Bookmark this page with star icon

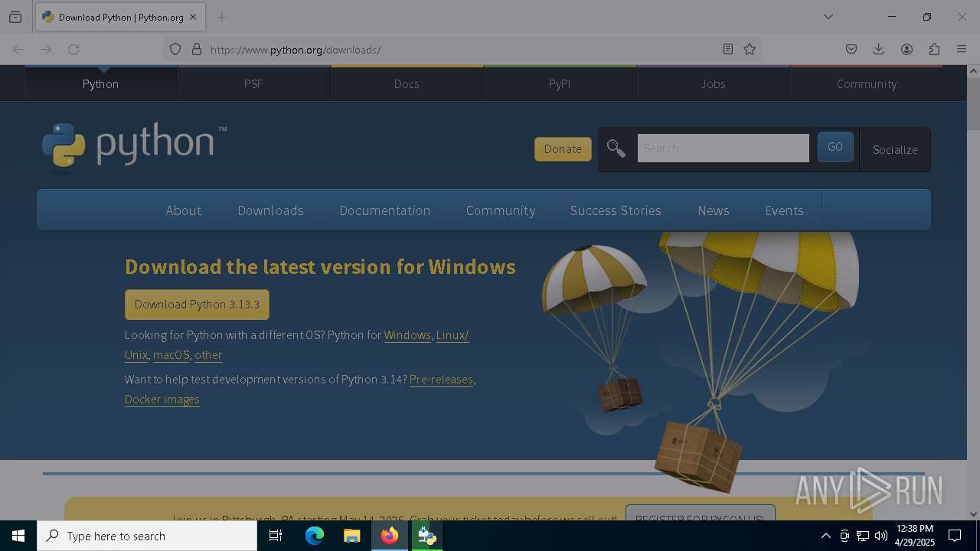pos(750,49)
